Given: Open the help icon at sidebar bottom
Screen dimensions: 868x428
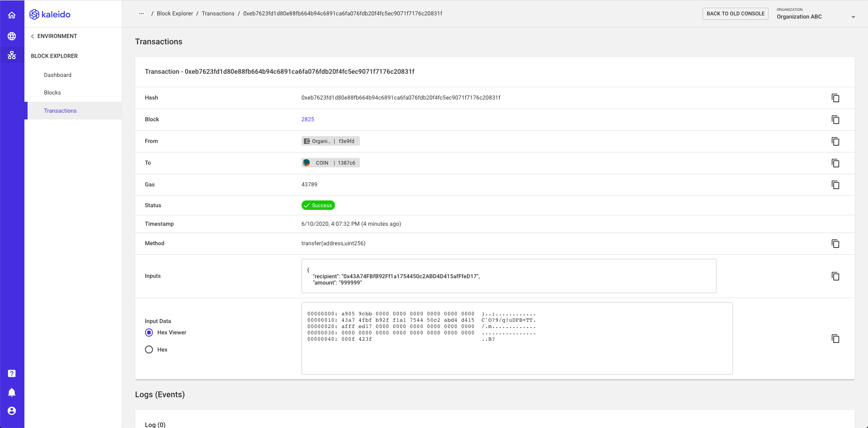Looking at the screenshot, I should 12,373.
